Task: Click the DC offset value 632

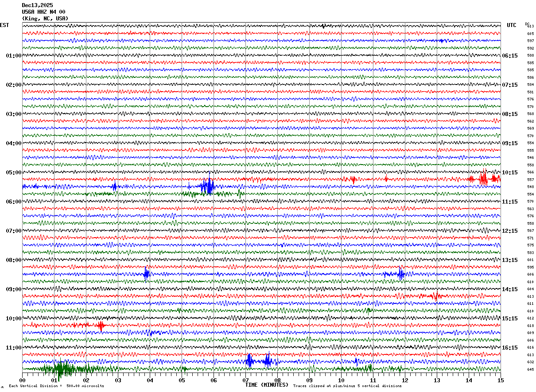Action: click(530, 362)
